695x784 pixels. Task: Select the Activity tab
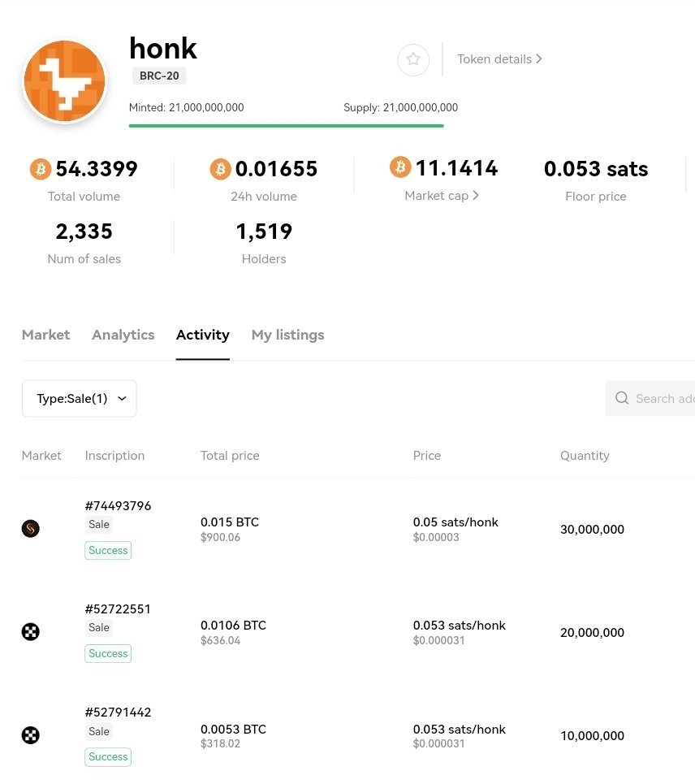pos(202,335)
